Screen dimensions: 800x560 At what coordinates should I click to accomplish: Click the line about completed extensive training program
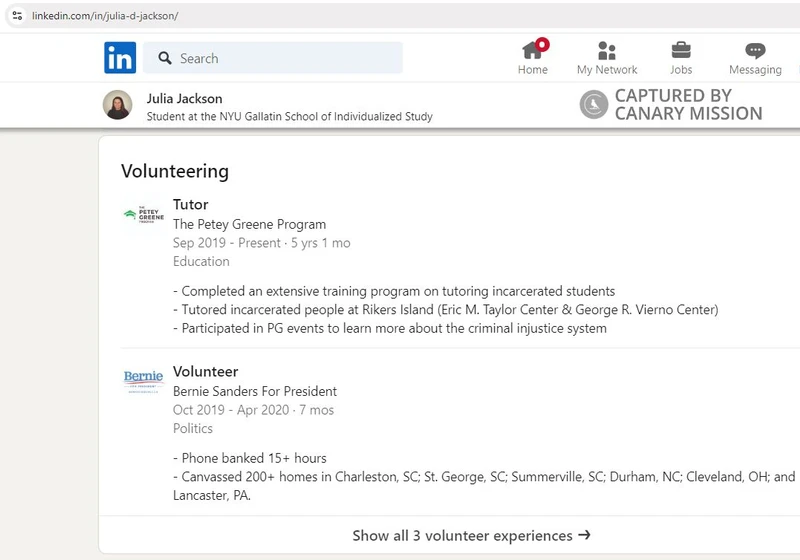(x=394, y=291)
